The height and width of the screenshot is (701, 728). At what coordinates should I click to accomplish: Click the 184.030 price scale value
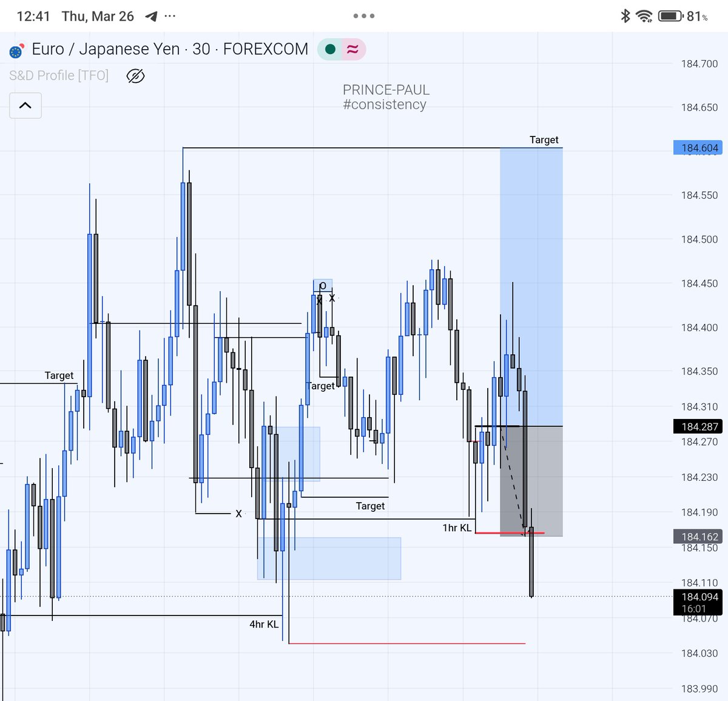pos(699,653)
